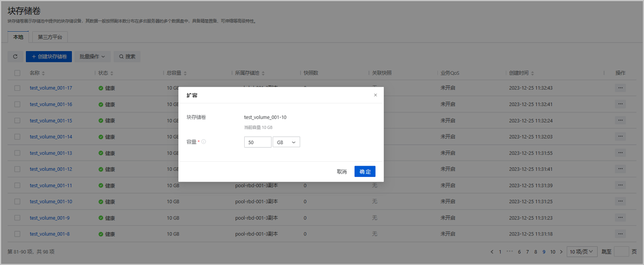Sort the table by 名称 column
The image size is (644, 265).
(x=43, y=73)
